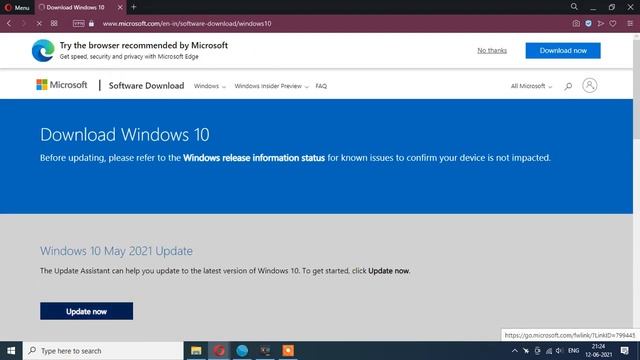
Task: Open the Opera Menu button
Action: pyautogui.click(x=17, y=7)
